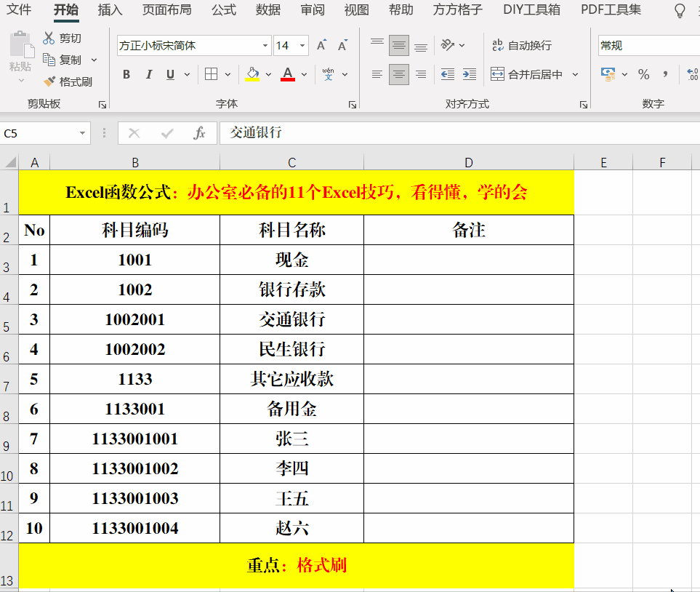
Task: Open fill color palette arrow
Action: coord(268,75)
